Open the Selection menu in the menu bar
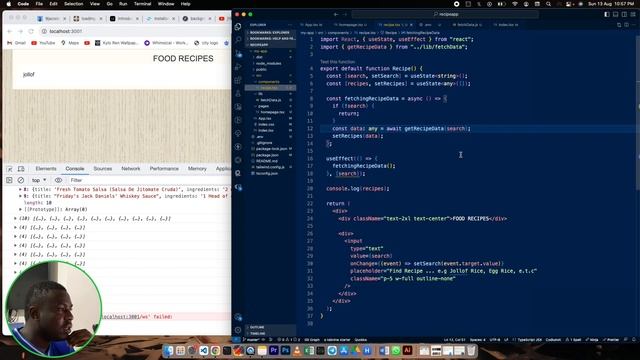The width and height of the screenshot is (640, 360). 73,4
